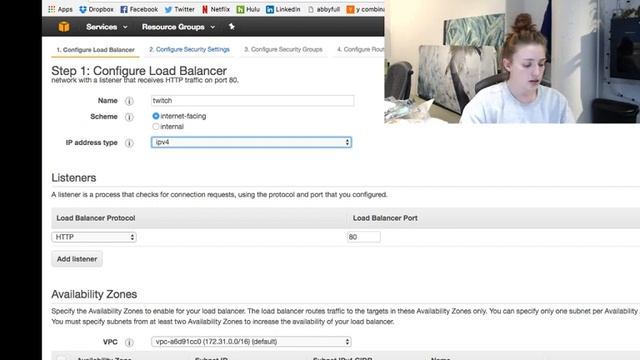Image resolution: width=640 pixels, height=360 pixels.
Task: Open the LinkedIn bookmark
Action: pos(283,9)
